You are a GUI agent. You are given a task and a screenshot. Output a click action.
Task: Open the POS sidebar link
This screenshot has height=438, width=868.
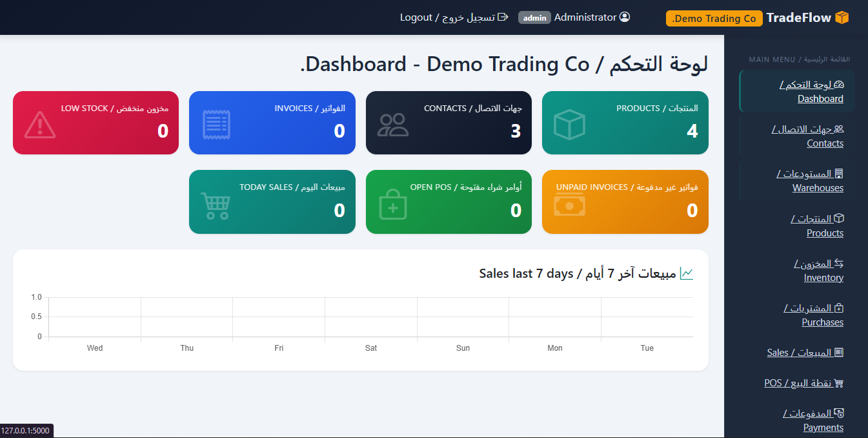[797, 383]
